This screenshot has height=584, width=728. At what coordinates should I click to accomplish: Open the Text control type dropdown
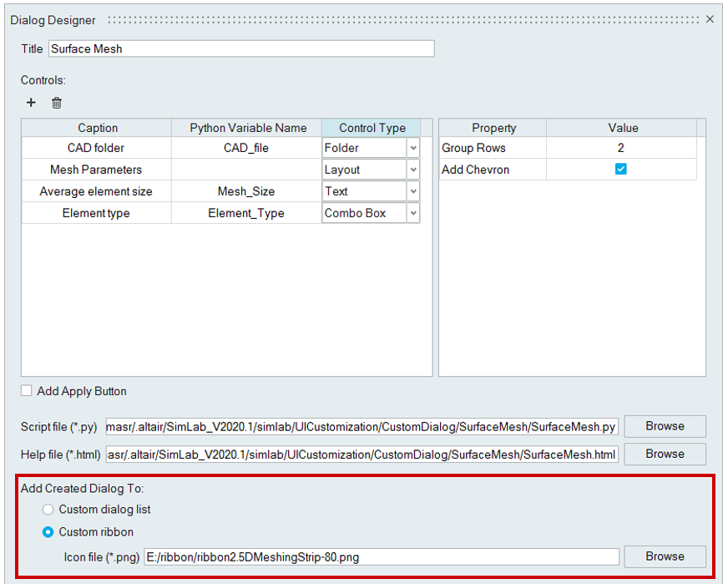412,191
